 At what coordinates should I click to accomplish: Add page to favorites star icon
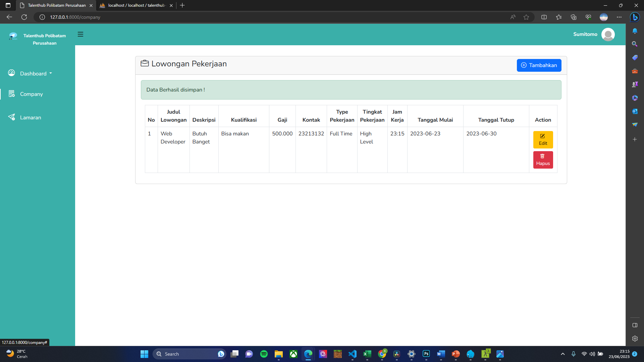[x=526, y=17]
